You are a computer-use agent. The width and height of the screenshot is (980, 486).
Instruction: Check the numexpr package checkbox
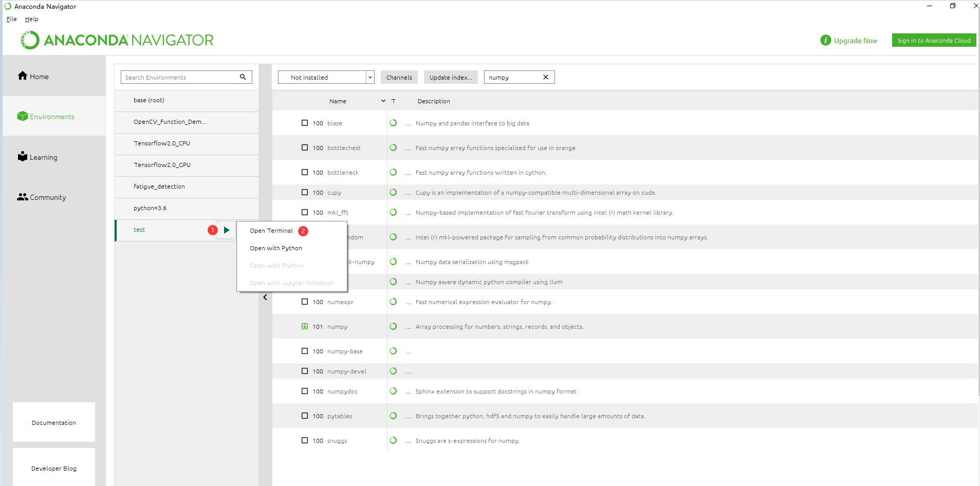tap(305, 302)
